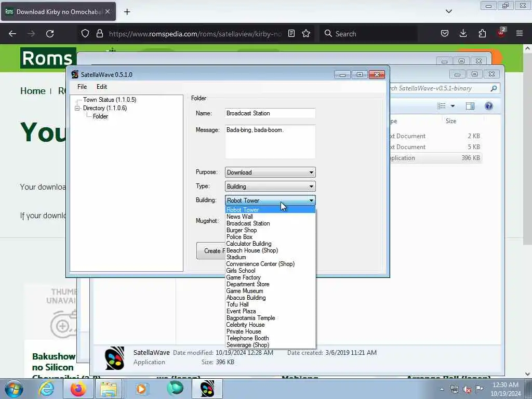Select Burger Shop building option

pyautogui.click(x=270, y=230)
